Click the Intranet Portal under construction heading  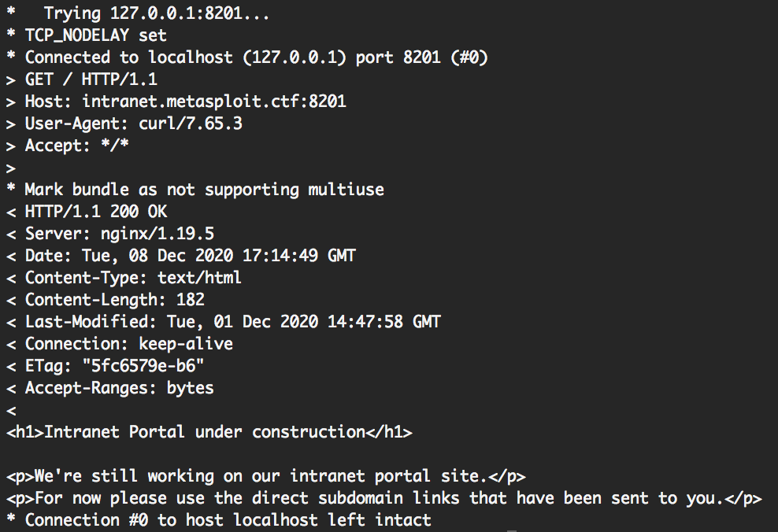pos(209,432)
